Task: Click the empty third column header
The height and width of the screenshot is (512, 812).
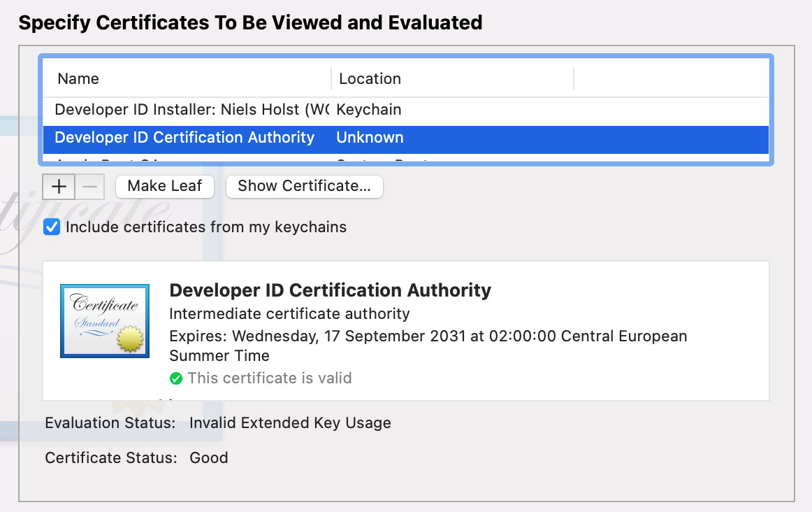Action: (x=669, y=79)
